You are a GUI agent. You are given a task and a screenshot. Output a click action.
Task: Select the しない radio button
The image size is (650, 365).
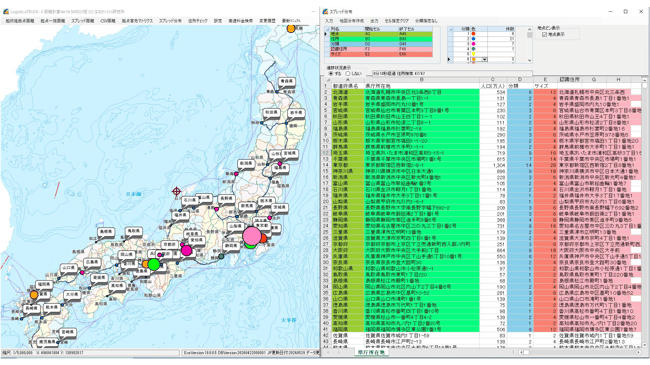click(x=348, y=73)
